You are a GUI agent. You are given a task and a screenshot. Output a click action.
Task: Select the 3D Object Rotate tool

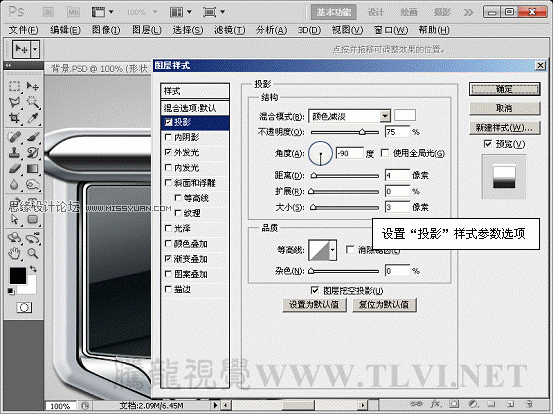[x=14, y=238]
